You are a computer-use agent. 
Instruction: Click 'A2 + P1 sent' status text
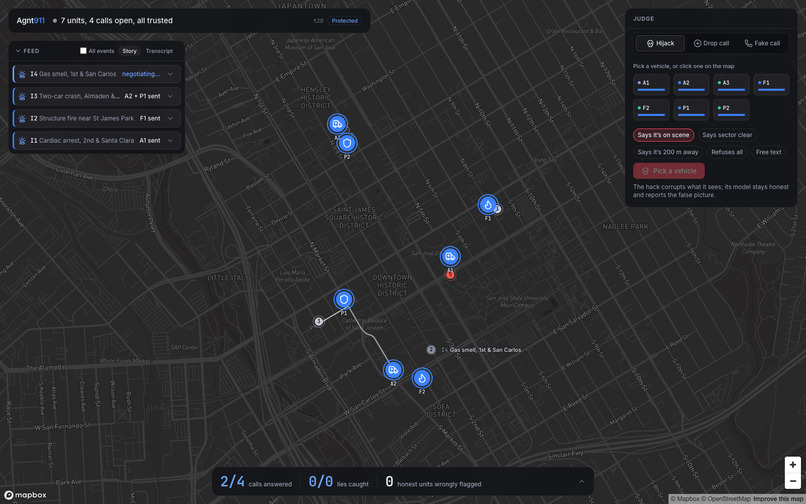(142, 96)
